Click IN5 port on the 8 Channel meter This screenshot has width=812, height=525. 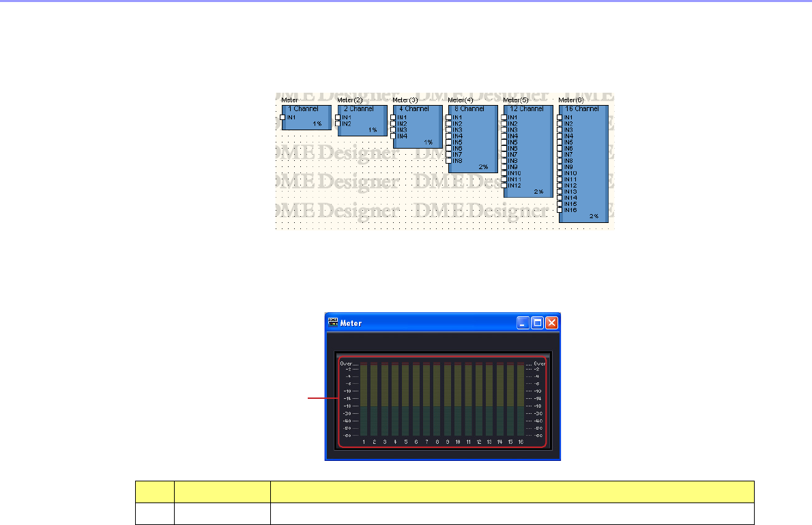tap(449, 142)
